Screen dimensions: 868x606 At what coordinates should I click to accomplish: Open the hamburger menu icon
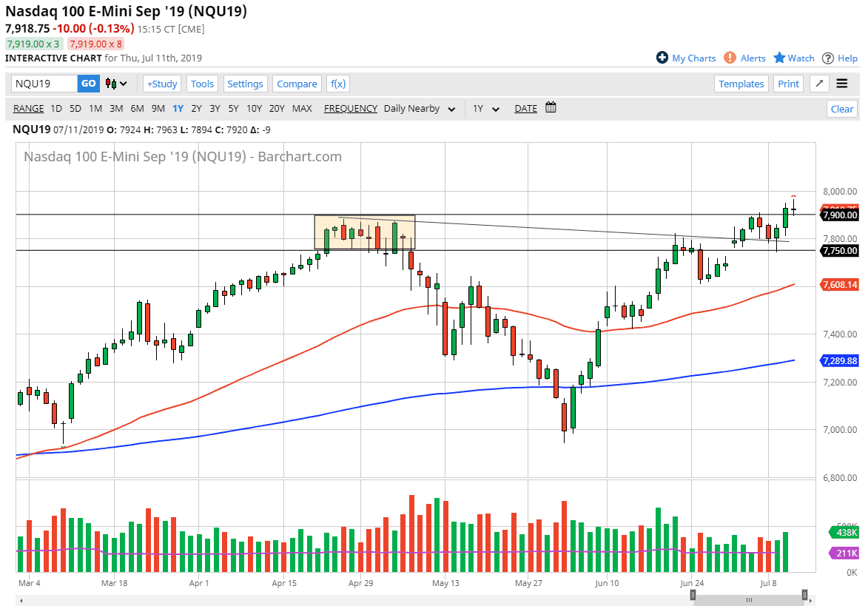pyautogui.click(x=841, y=84)
